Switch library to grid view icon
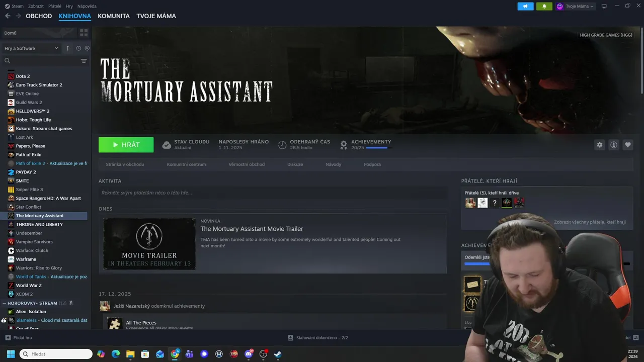 coord(84,33)
